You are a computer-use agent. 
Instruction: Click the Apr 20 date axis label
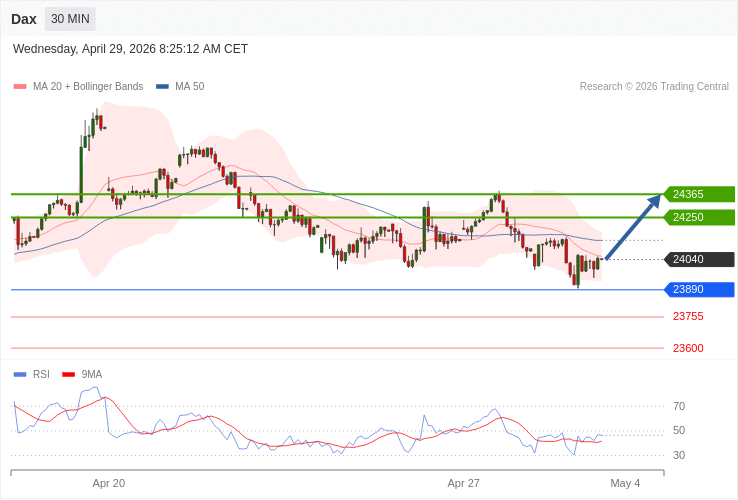click(x=109, y=483)
